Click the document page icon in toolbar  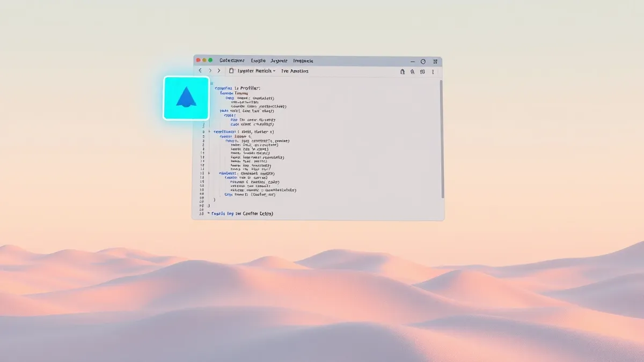click(x=231, y=71)
